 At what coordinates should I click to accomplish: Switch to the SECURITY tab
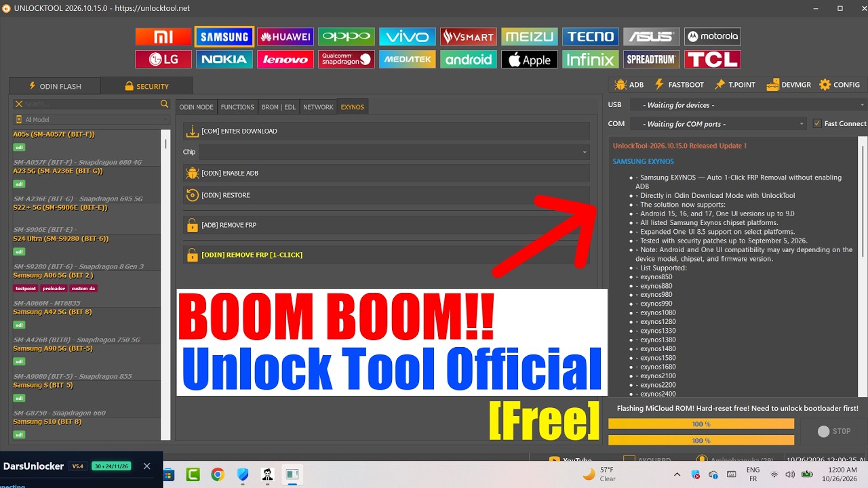[x=146, y=86]
